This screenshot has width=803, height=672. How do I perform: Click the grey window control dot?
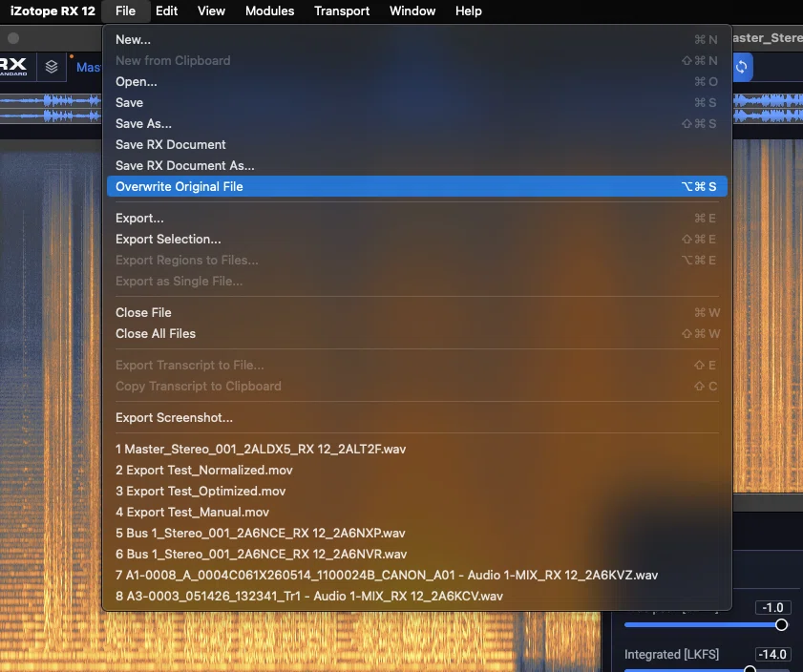(13, 38)
